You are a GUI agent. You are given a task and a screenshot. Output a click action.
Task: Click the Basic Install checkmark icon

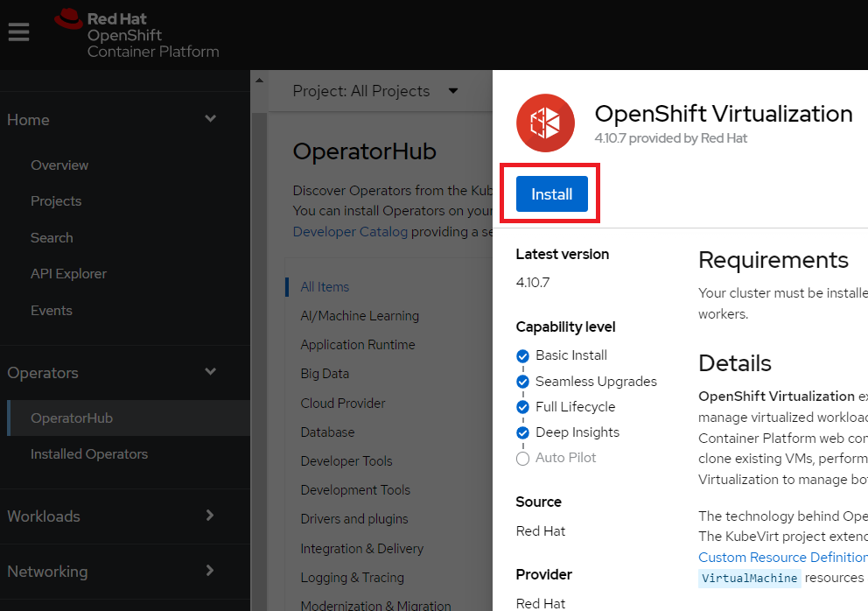click(522, 356)
